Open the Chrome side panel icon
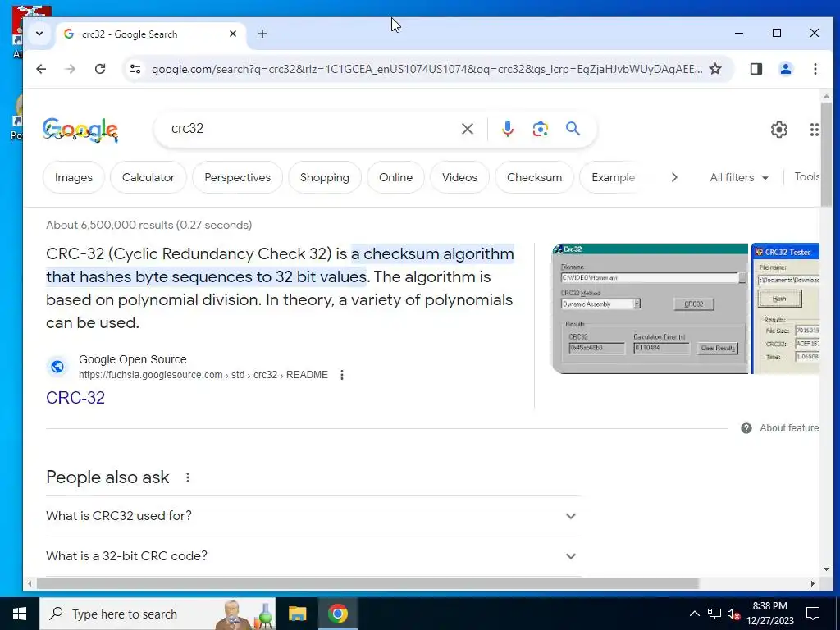Image resolution: width=840 pixels, height=630 pixels. pos(756,69)
